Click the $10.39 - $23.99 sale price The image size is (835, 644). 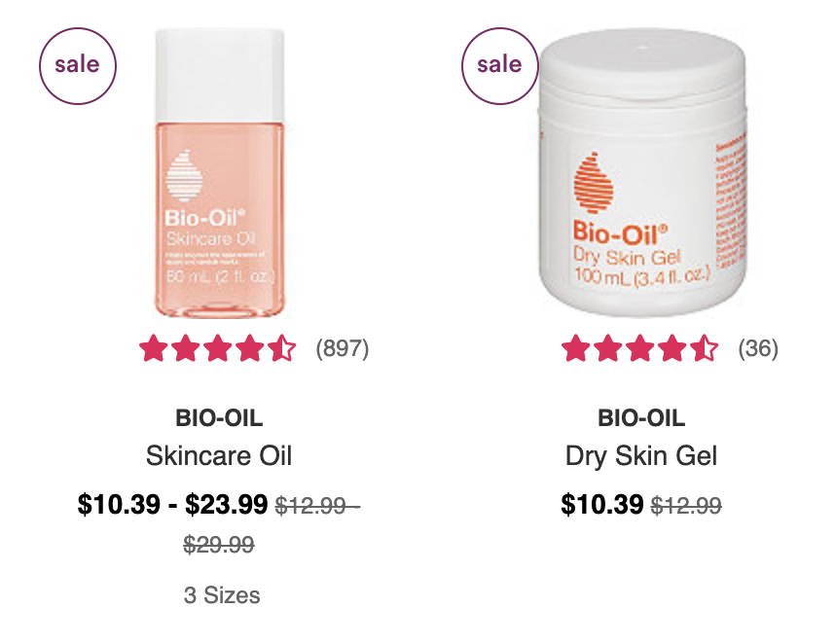(x=172, y=504)
